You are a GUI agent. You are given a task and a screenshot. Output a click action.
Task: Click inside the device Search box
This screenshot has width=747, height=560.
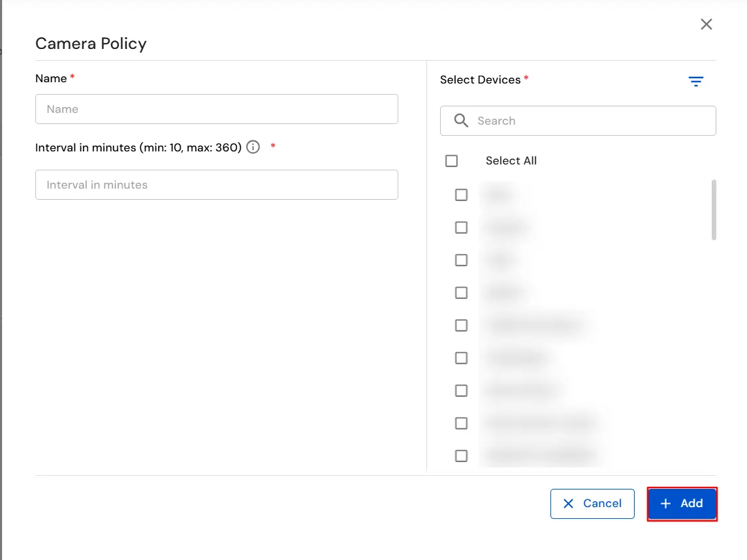[x=578, y=121]
